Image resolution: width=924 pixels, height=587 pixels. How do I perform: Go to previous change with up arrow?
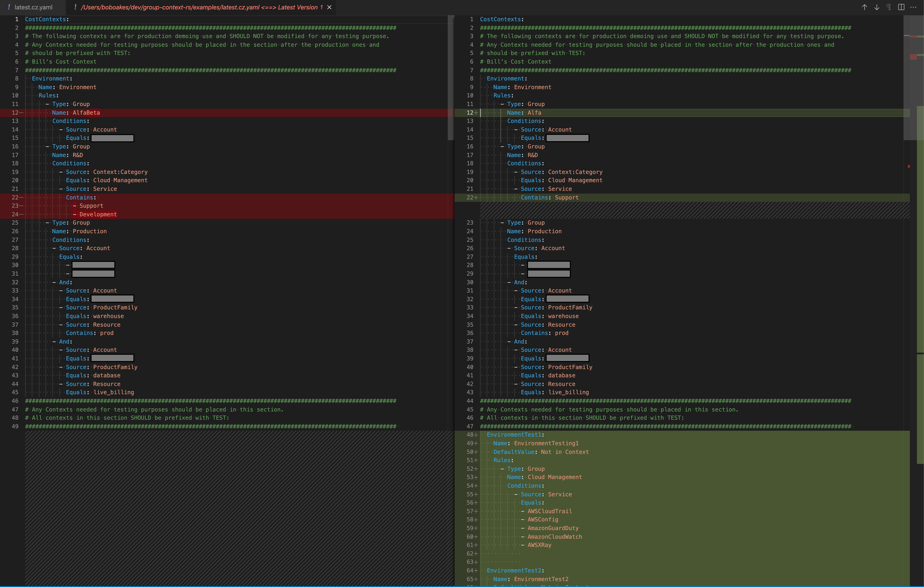click(864, 7)
